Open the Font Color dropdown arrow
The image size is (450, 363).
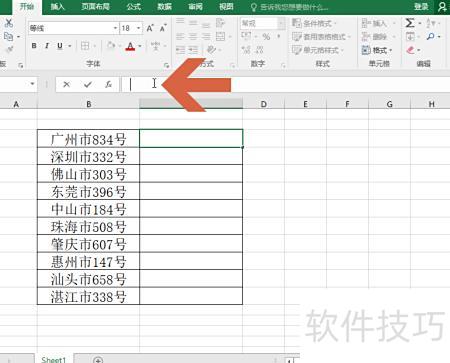tap(140, 46)
